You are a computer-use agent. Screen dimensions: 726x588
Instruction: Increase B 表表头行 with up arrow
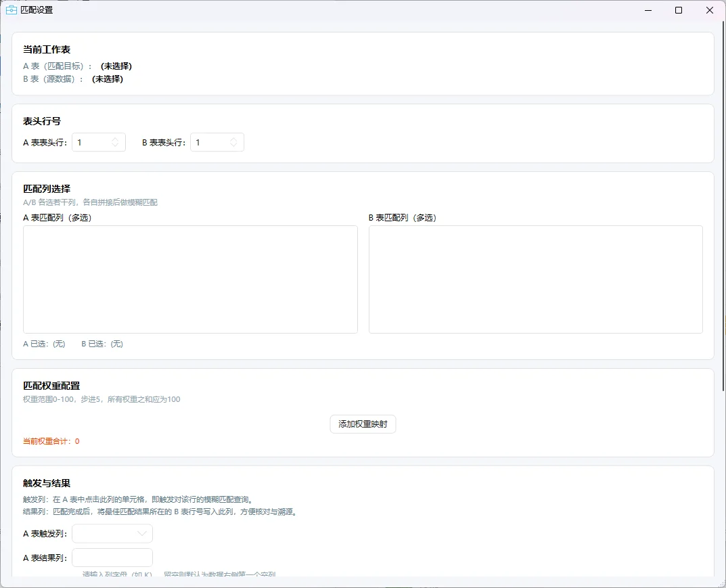click(234, 139)
